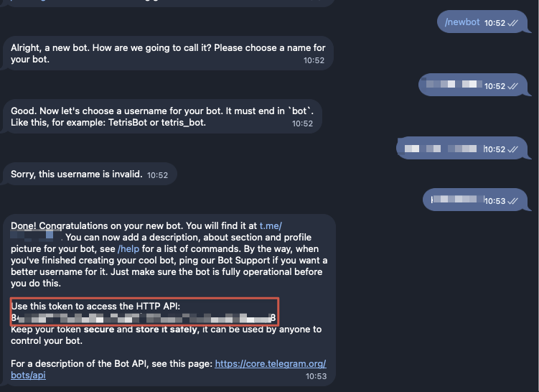Click the 10:52 timestamp on the "Alright" message
Image resolution: width=539 pixels, height=392 pixels.
click(x=314, y=61)
